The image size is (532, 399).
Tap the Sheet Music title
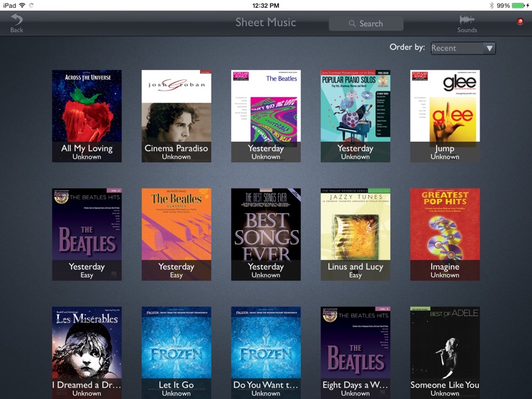[266, 23]
